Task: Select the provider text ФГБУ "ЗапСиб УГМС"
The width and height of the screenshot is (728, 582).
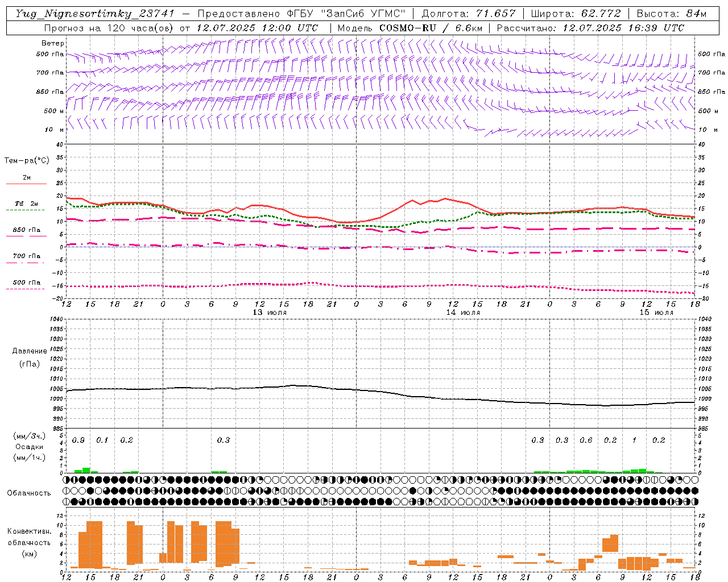Action: 345,14
